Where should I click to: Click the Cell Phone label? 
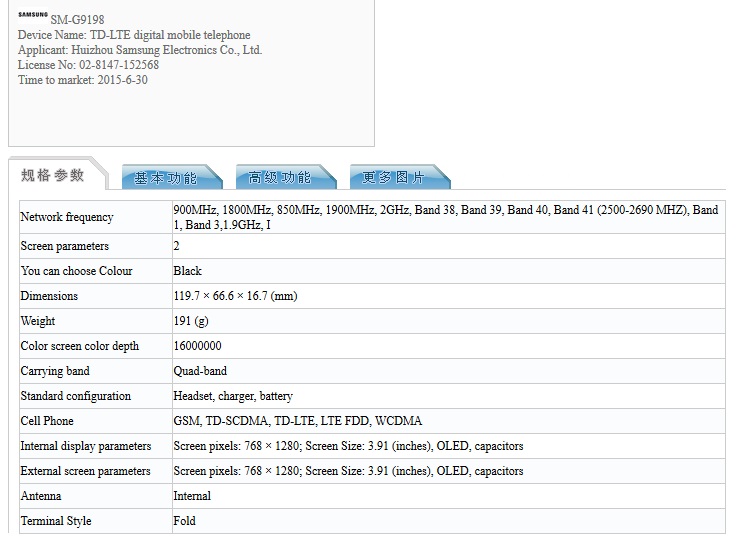(x=46, y=421)
